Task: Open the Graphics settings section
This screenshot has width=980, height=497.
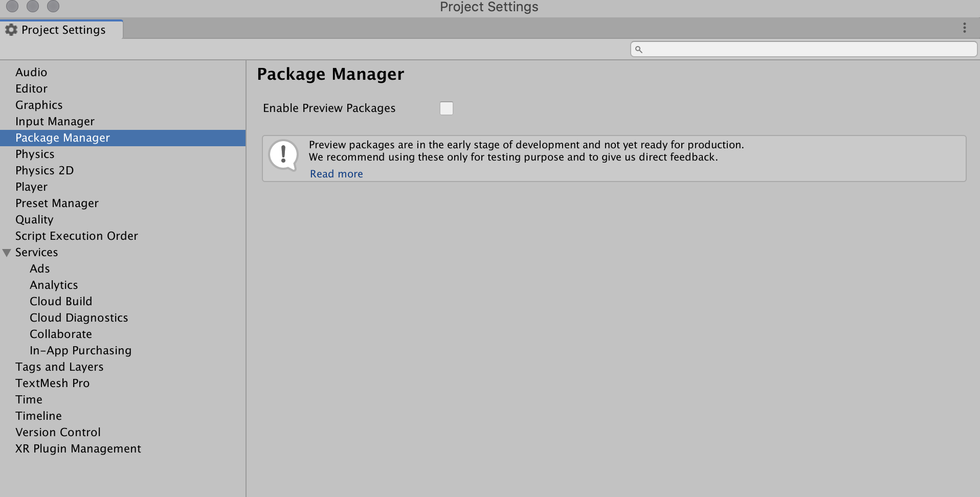Action: point(39,105)
